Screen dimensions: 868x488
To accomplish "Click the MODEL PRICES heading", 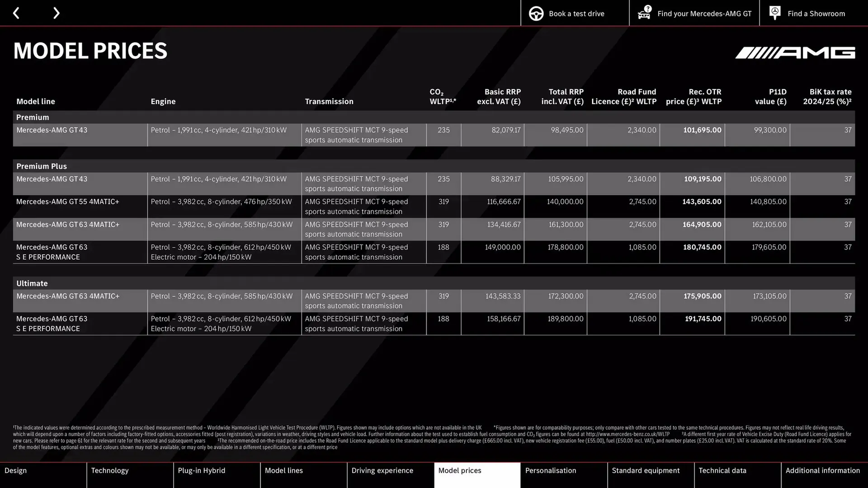I will tap(90, 51).
